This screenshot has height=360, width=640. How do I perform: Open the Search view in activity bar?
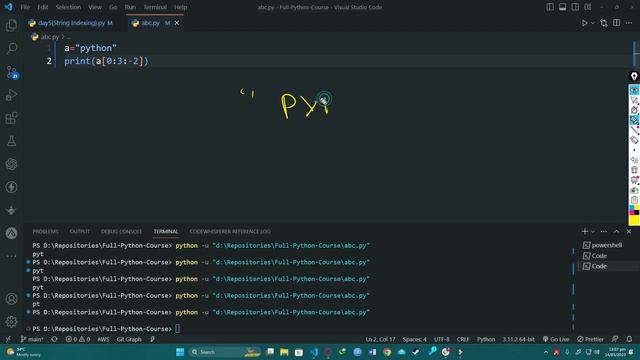11,49
